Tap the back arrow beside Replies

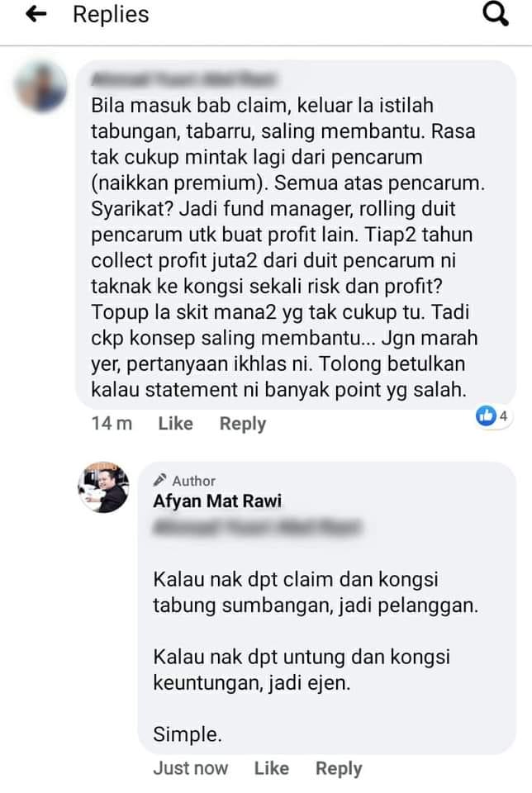[36, 15]
